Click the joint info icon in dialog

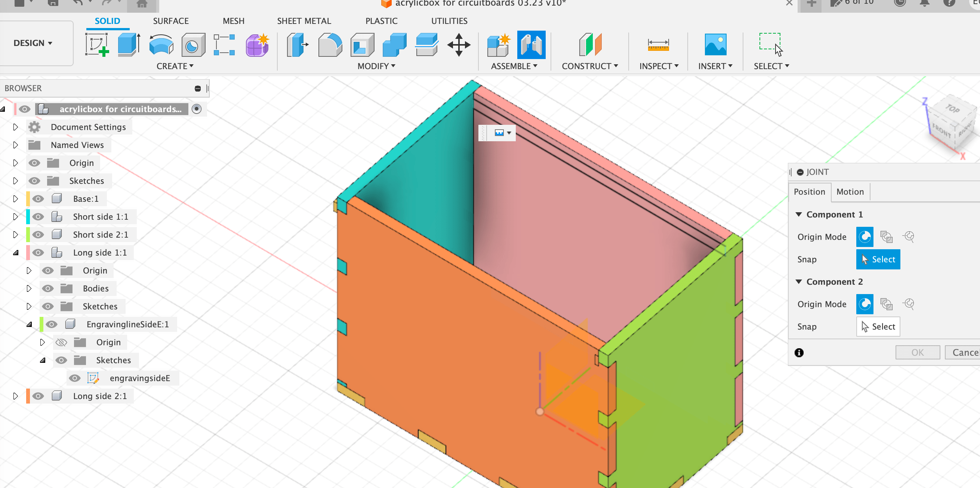[799, 353]
